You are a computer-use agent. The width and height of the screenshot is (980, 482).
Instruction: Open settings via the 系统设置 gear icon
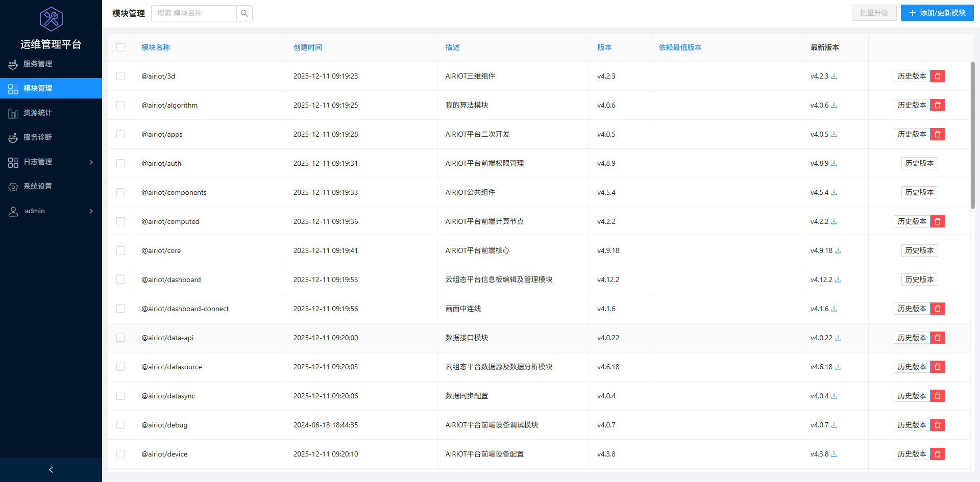pyautogui.click(x=13, y=186)
